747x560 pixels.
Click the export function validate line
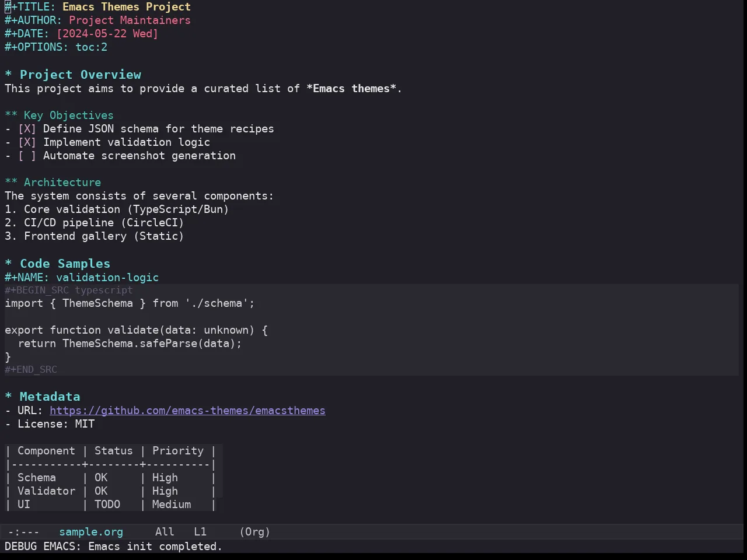[x=136, y=330]
